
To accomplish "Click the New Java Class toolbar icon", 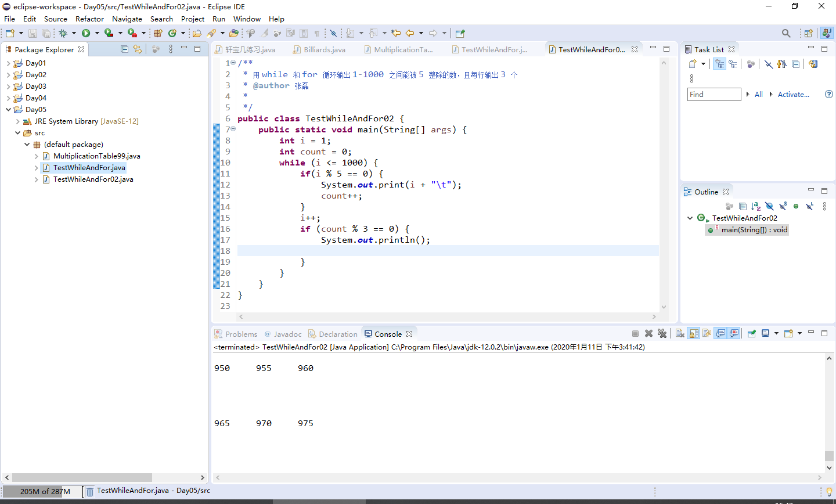I will tap(172, 33).
